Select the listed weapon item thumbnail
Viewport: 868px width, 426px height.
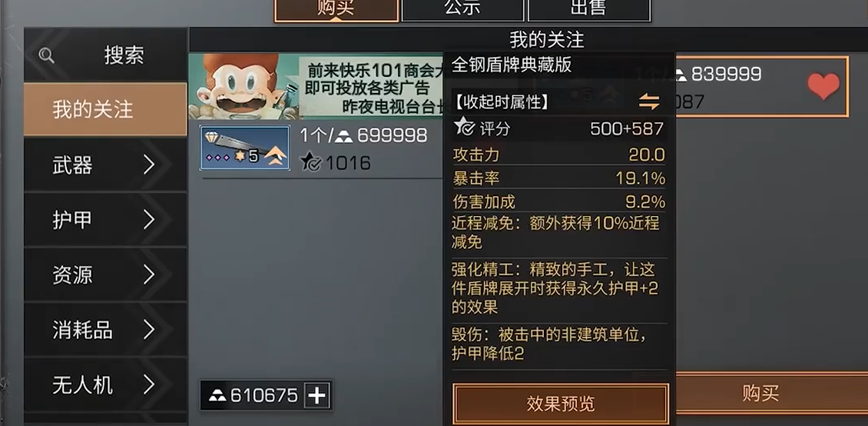(245, 148)
